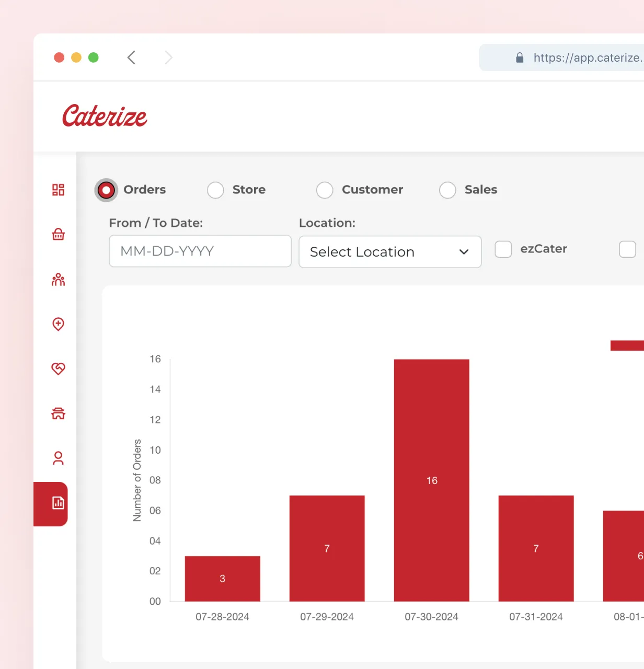Click the heart handshake sidebar icon
Viewport: 644px width, 669px height.
click(x=58, y=368)
